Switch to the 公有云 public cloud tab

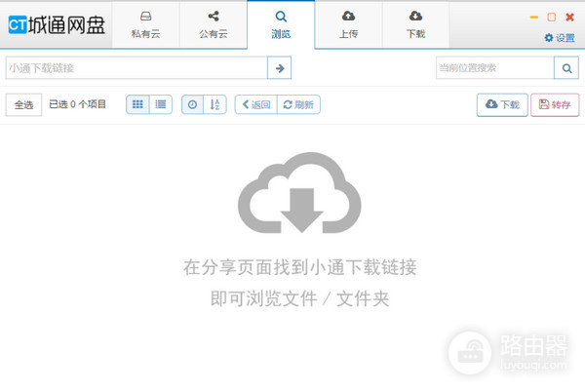coord(214,25)
